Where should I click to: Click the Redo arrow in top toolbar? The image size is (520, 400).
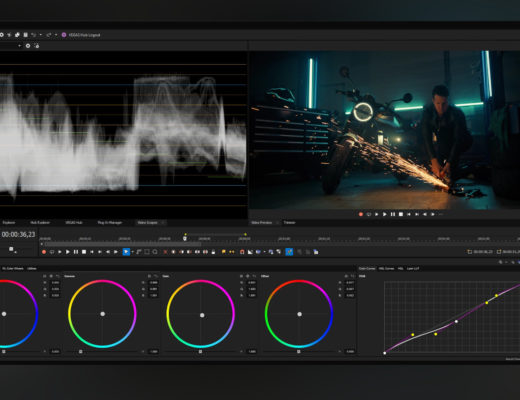(x=49, y=35)
